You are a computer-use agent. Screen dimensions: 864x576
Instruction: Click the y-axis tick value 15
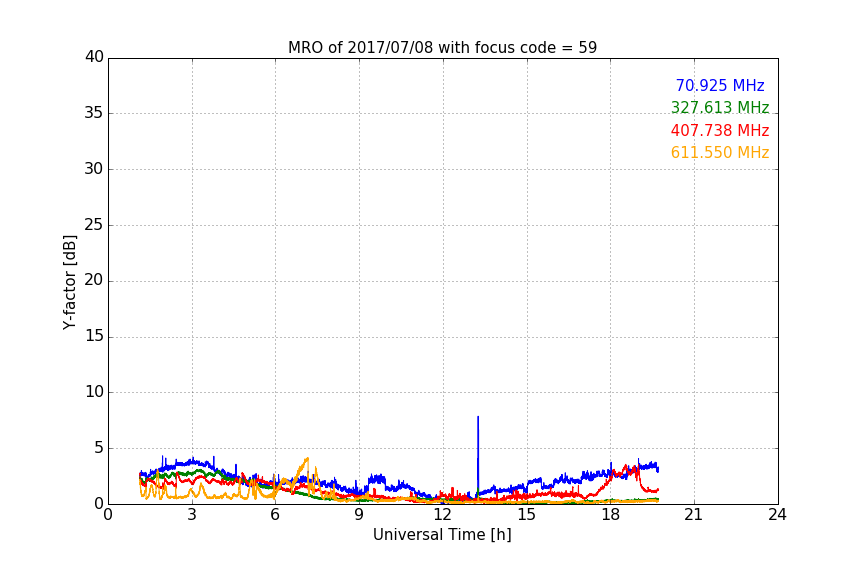94,336
